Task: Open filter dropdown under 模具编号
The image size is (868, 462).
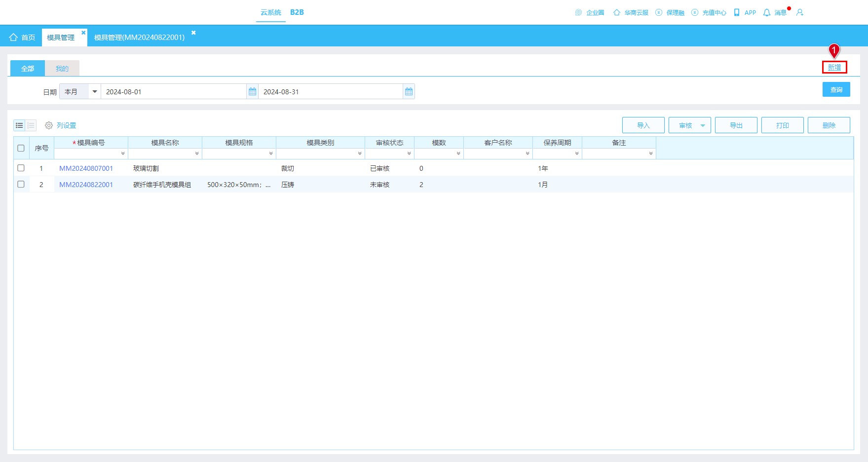Action: [x=123, y=154]
